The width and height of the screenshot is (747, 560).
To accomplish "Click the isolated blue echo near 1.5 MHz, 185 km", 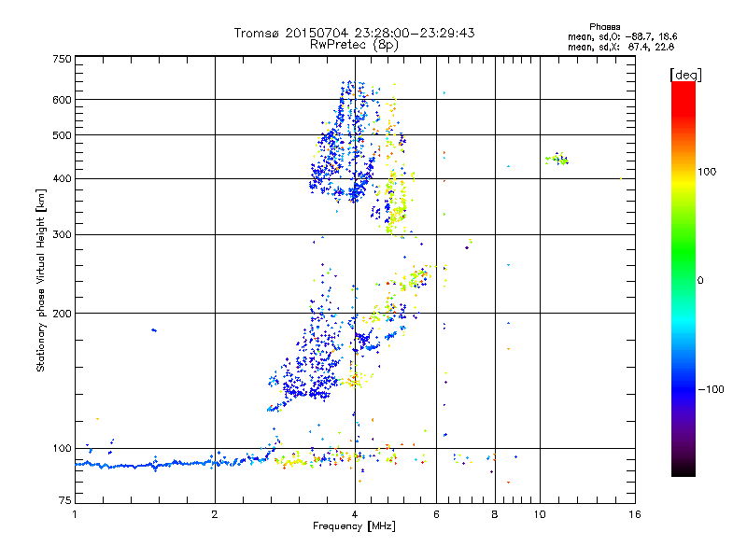I will click(x=153, y=330).
